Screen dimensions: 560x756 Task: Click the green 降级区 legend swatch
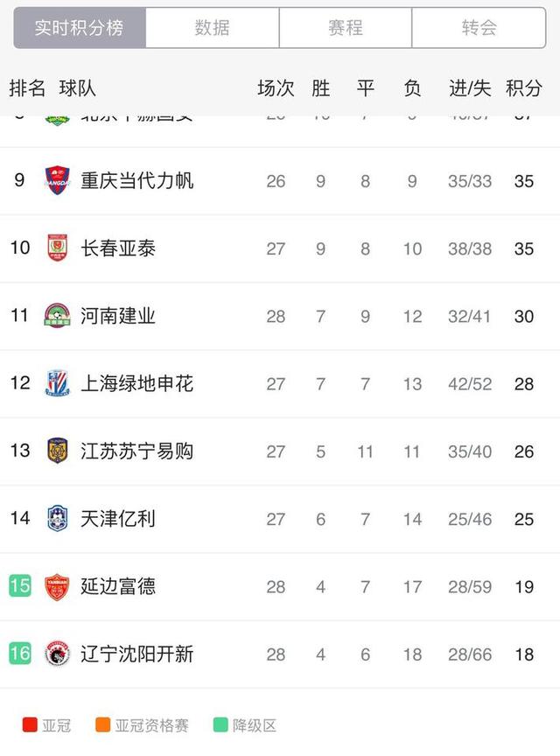220,724
